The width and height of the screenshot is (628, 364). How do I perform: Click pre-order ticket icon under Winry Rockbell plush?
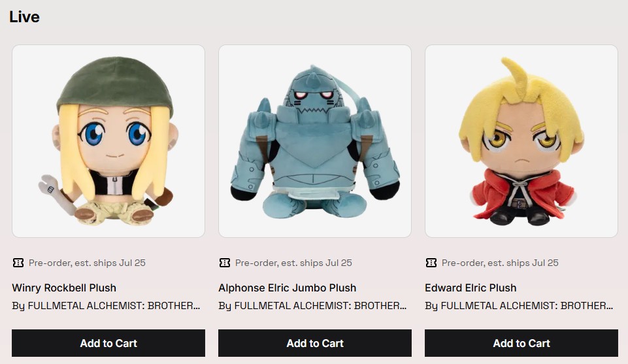point(18,263)
